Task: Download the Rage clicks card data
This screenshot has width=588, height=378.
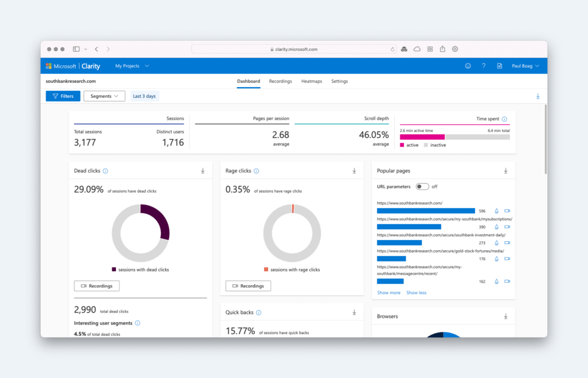Action: pos(354,171)
